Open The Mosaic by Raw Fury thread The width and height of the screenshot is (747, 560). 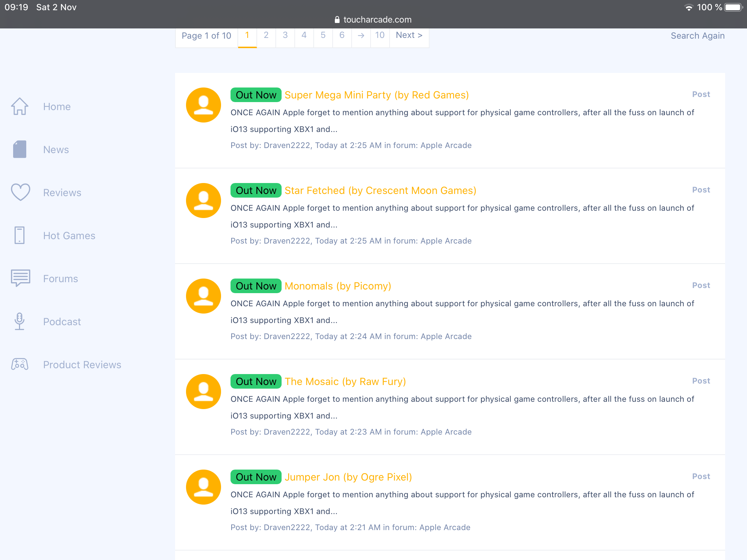345,381
